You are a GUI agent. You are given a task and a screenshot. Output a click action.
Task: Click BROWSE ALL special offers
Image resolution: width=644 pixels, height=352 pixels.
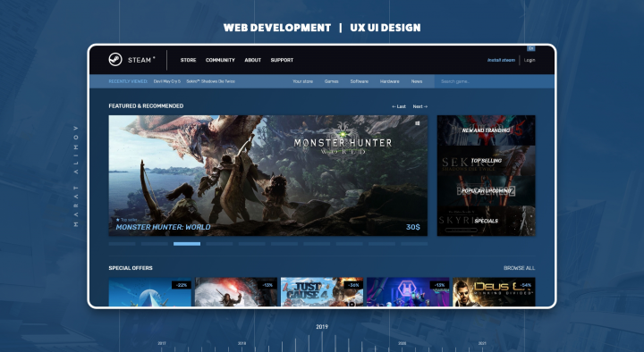(x=519, y=268)
